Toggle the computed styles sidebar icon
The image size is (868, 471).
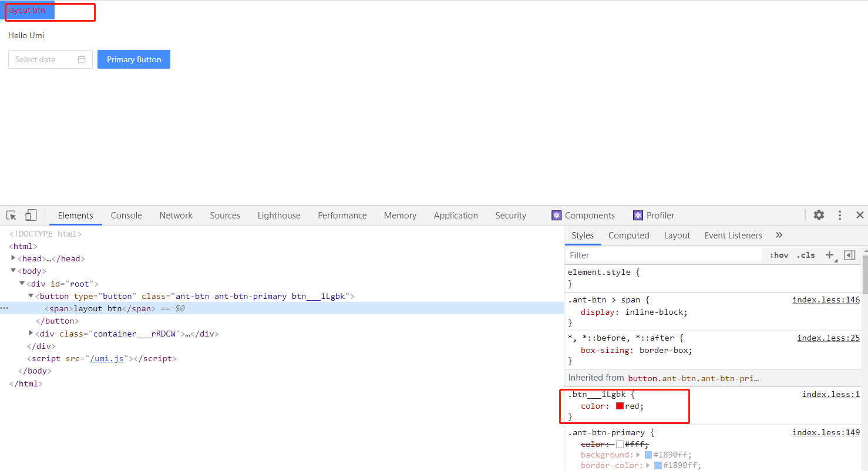click(x=849, y=255)
